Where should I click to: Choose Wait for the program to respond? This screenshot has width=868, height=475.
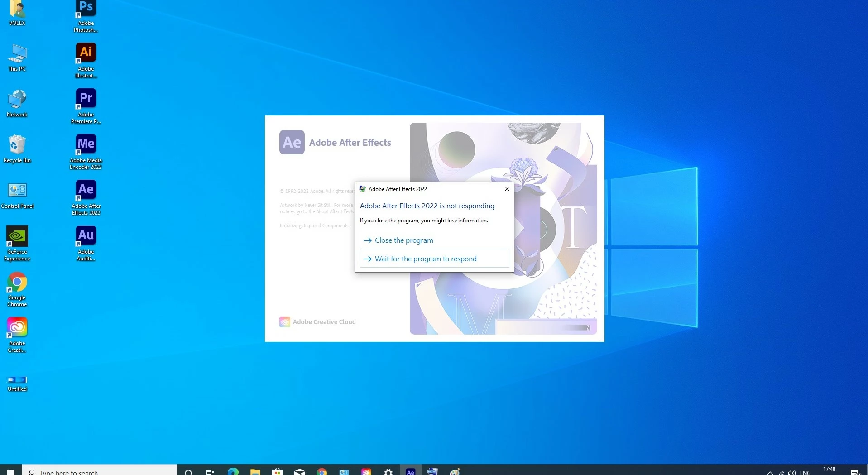click(x=434, y=259)
